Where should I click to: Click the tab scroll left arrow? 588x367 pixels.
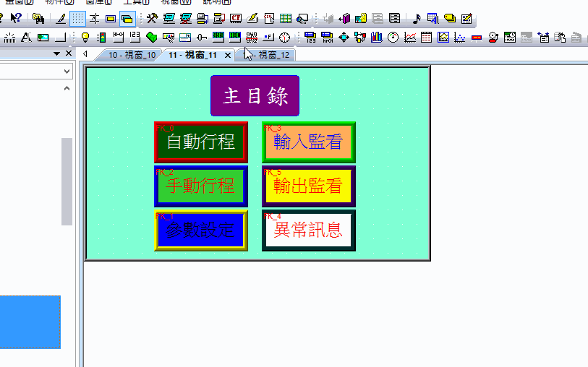[x=86, y=55]
